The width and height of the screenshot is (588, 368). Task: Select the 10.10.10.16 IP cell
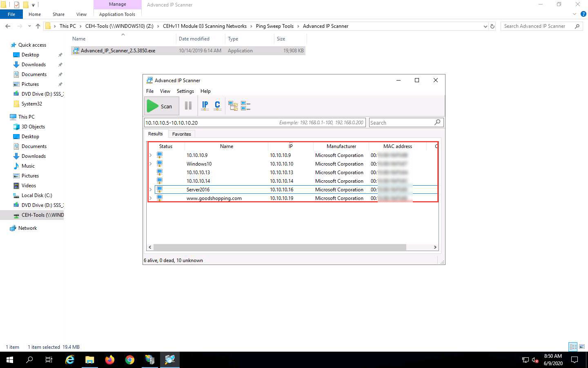(x=281, y=190)
